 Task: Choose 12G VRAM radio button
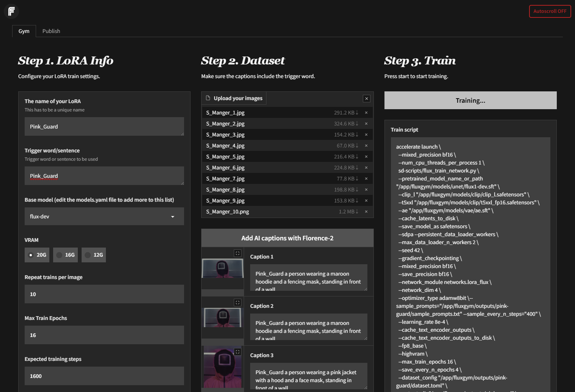coord(88,255)
